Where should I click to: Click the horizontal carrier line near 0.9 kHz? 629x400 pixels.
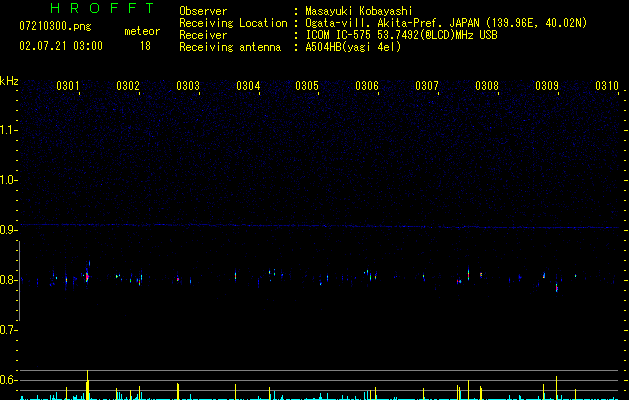click(x=319, y=226)
